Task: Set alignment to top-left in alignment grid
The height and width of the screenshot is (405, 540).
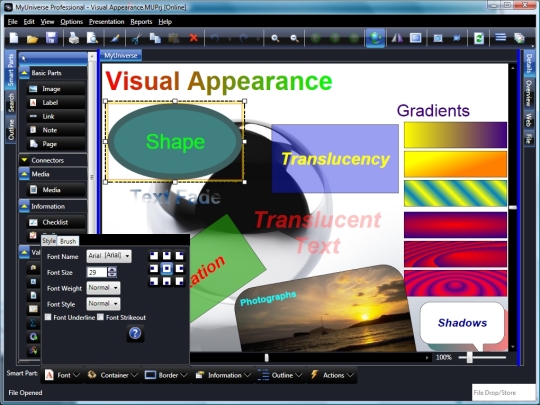Action: click(154, 256)
